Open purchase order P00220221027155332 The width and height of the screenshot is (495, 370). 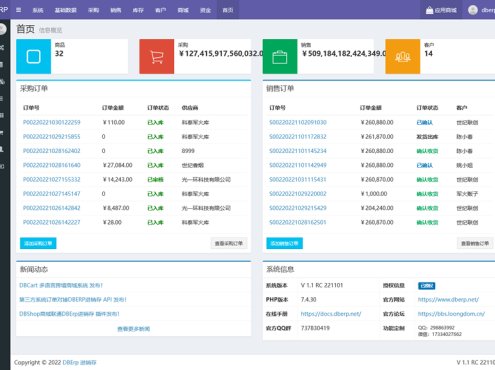pyautogui.click(x=52, y=180)
